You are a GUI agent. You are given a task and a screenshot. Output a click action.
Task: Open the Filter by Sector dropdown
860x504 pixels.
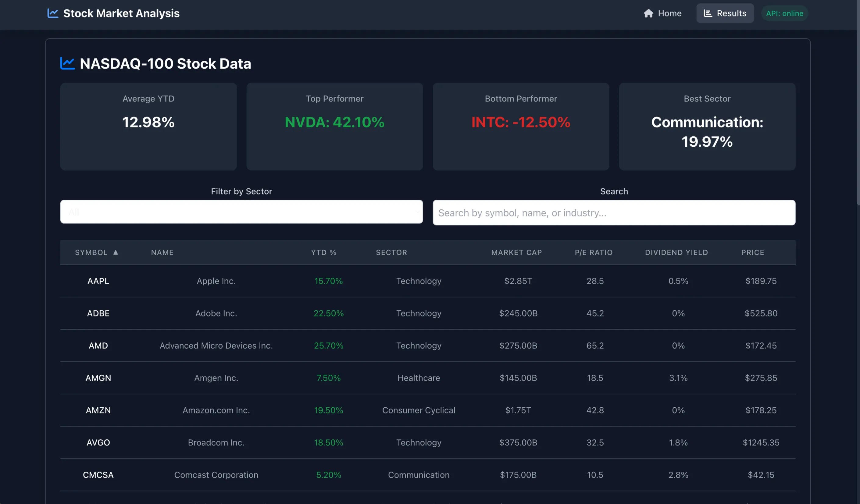[241, 212]
